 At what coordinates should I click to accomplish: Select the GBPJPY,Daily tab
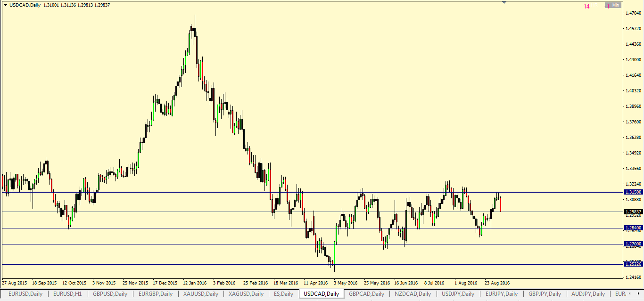545,294
